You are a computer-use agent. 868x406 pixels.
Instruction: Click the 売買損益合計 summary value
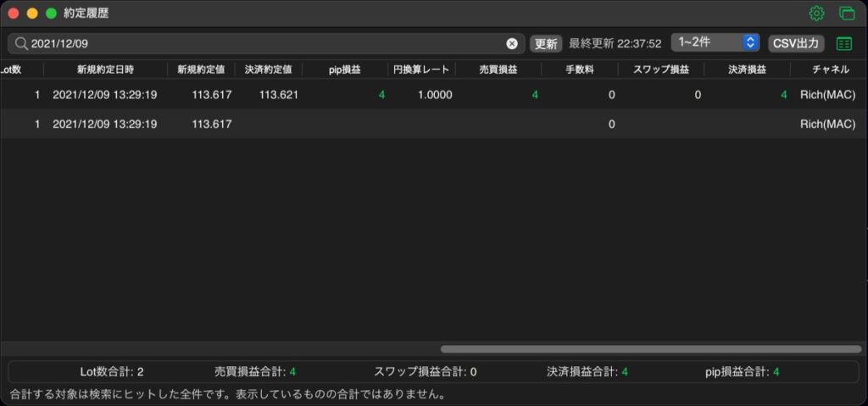point(292,371)
